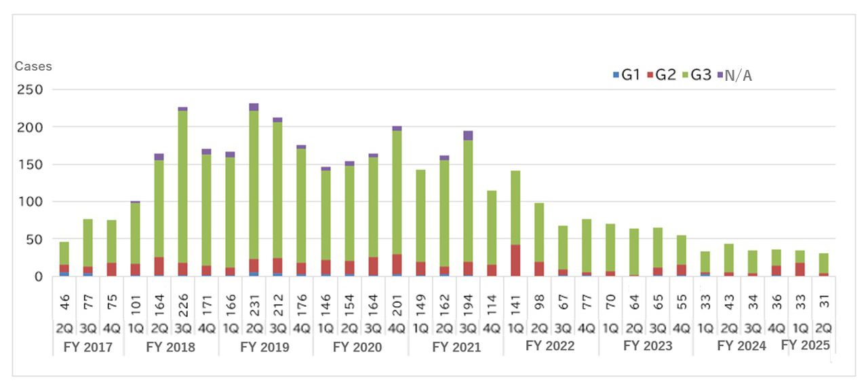This screenshot has width=868, height=391.
Task: Click the blue G1 legend swatch
Action: [x=616, y=75]
